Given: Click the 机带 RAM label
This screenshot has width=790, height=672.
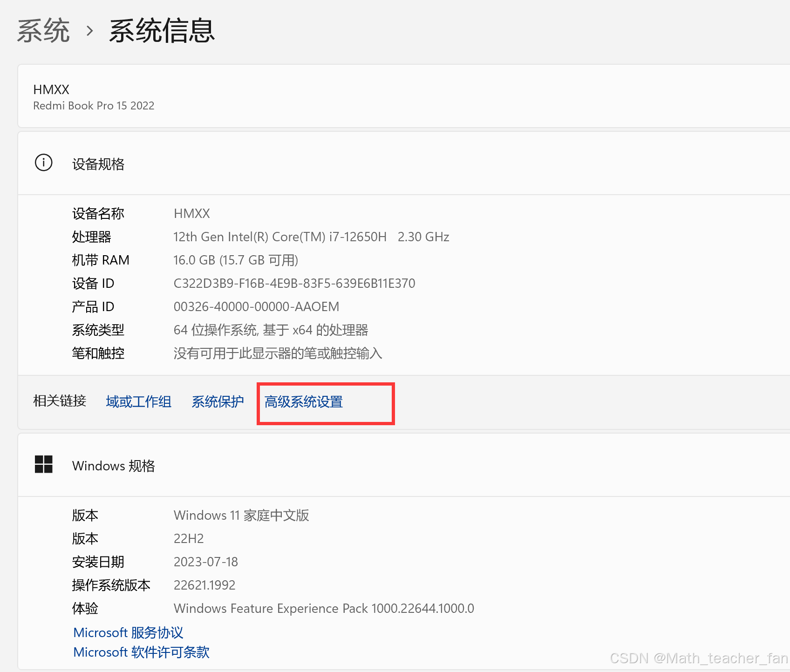Looking at the screenshot, I should [101, 260].
